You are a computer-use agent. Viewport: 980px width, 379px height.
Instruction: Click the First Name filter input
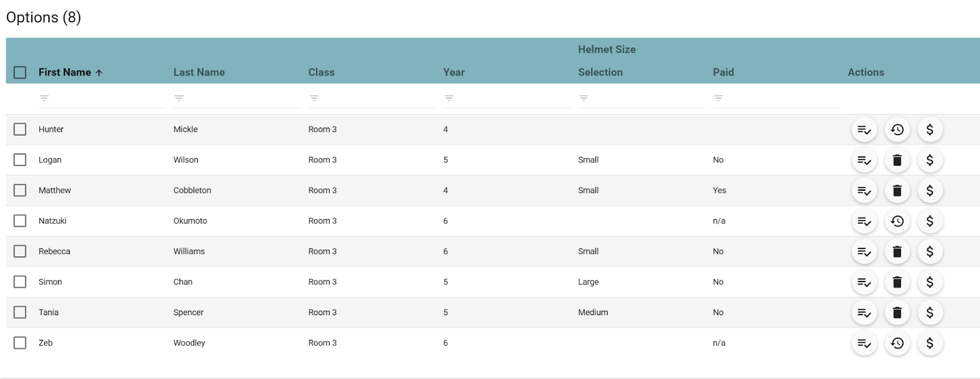[x=104, y=99]
